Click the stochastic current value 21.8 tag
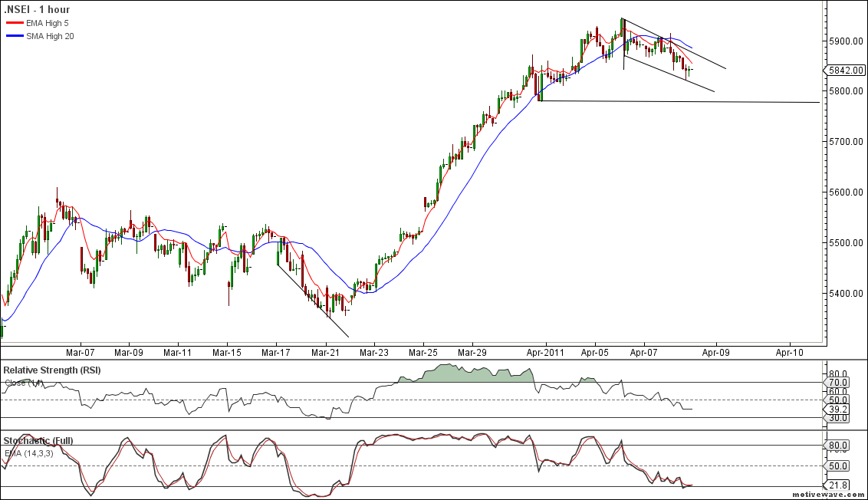The image size is (868, 500). point(837,485)
